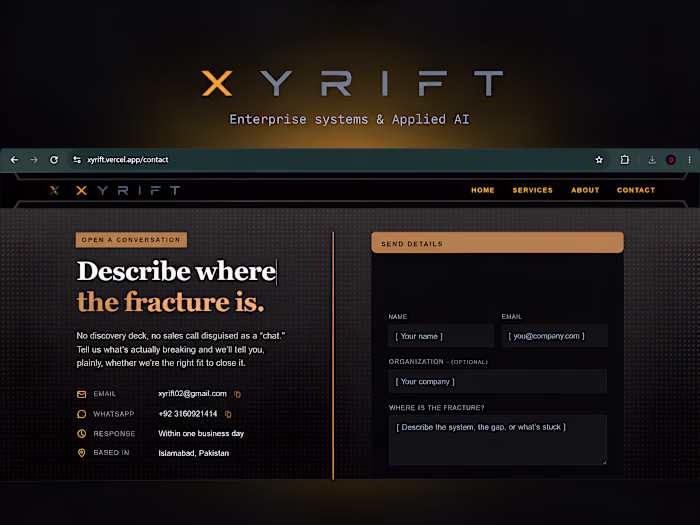Screen dimensions: 700x525
Task: Copy the WhatsApp number with copy icon
Action: point(228,414)
